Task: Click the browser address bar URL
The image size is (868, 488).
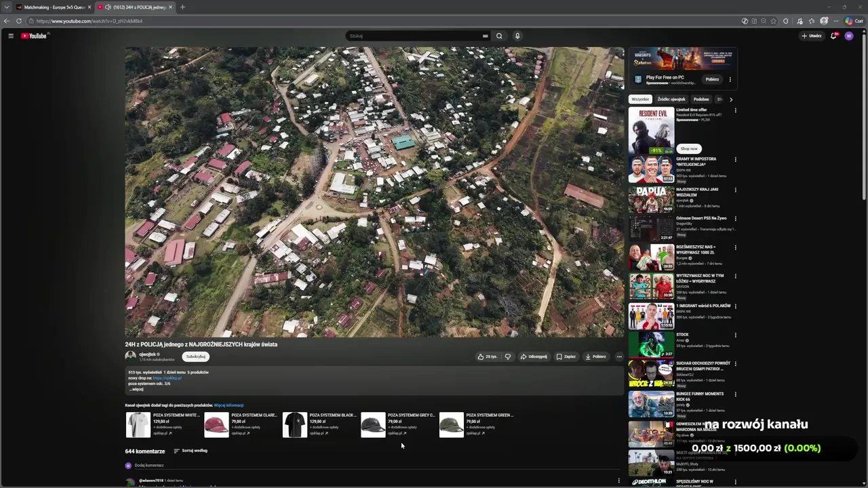Action: click(x=90, y=21)
